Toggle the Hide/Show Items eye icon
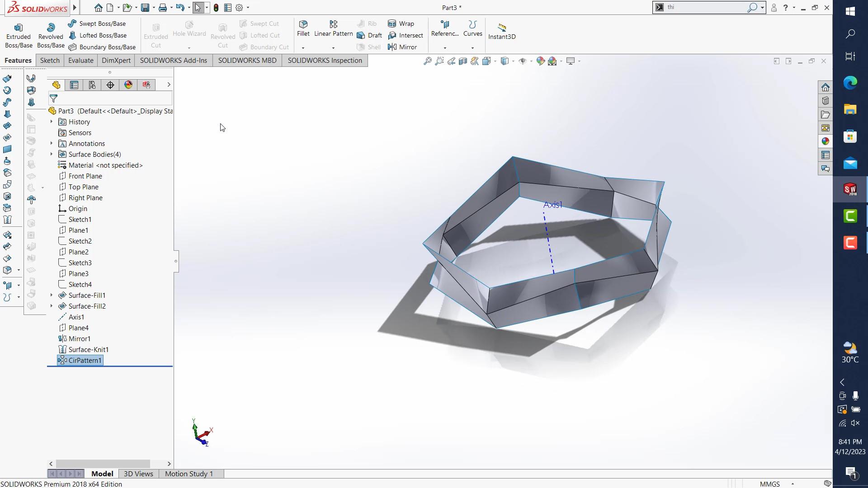This screenshot has height=488, width=868. pyautogui.click(x=522, y=61)
